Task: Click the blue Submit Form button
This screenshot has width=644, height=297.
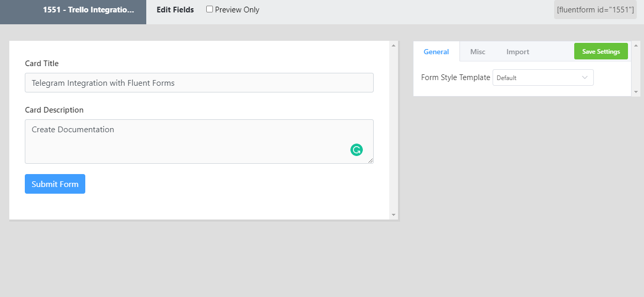Action: (x=55, y=184)
